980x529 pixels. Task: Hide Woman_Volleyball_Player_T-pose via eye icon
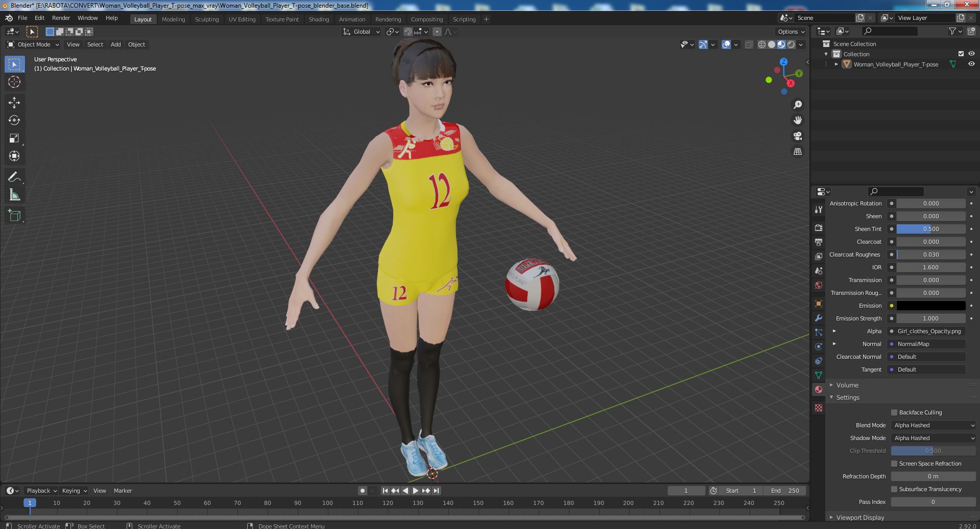pos(971,64)
